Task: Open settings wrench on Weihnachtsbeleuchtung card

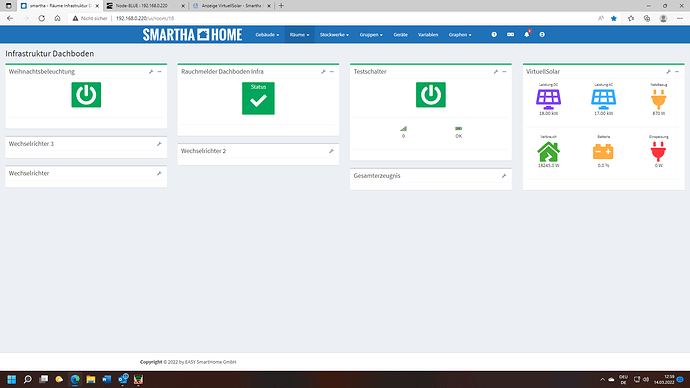Action: click(151, 72)
